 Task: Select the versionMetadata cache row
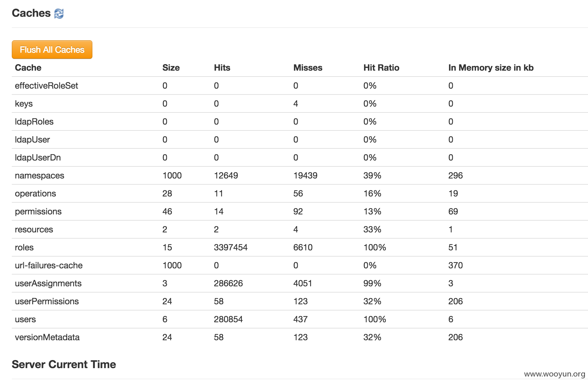click(x=300, y=337)
